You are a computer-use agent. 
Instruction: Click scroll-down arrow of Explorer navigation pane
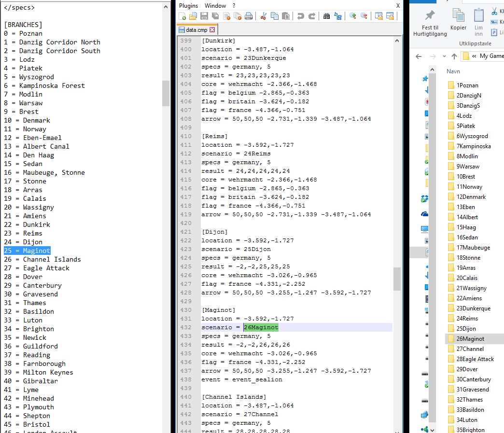click(433, 430)
